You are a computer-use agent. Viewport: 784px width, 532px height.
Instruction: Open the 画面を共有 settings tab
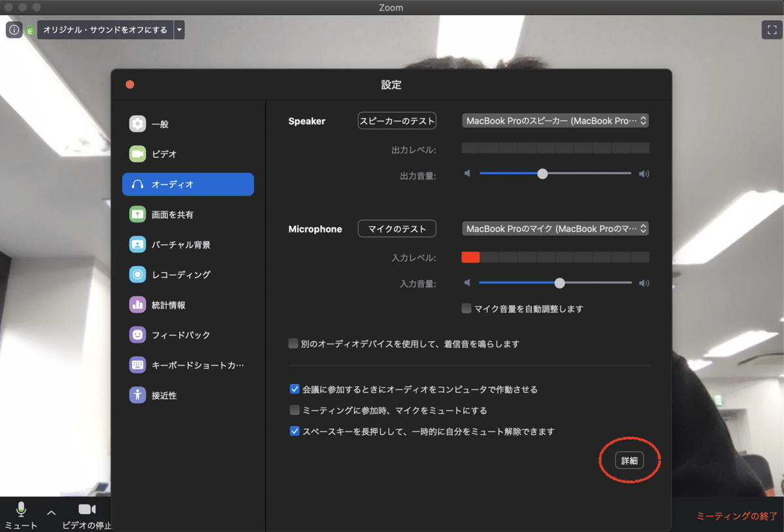[x=188, y=214]
